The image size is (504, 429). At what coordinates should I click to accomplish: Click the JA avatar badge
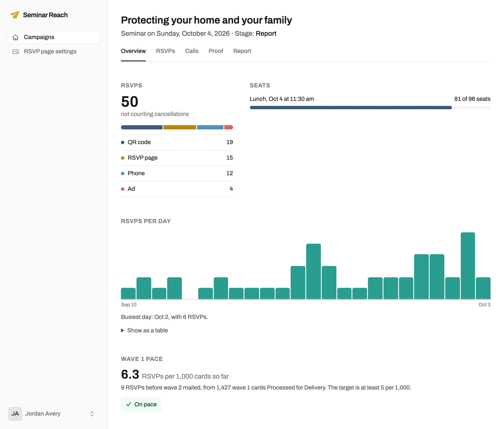(15, 414)
